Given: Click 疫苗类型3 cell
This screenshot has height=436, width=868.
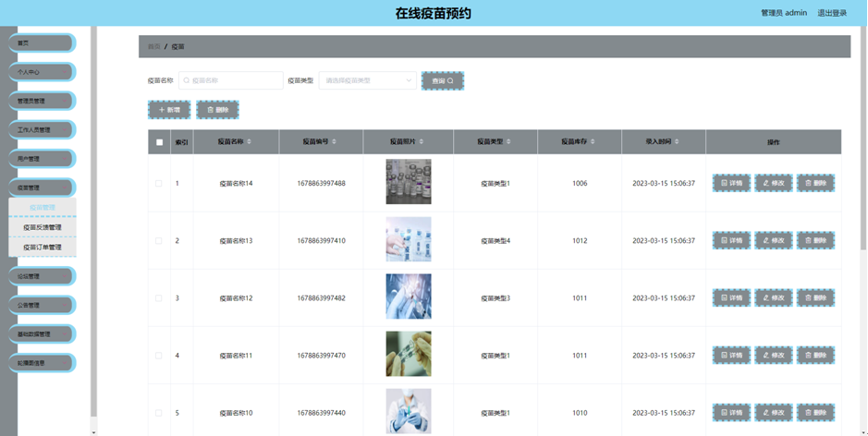Looking at the screenshot, I should tap(495, 297).
